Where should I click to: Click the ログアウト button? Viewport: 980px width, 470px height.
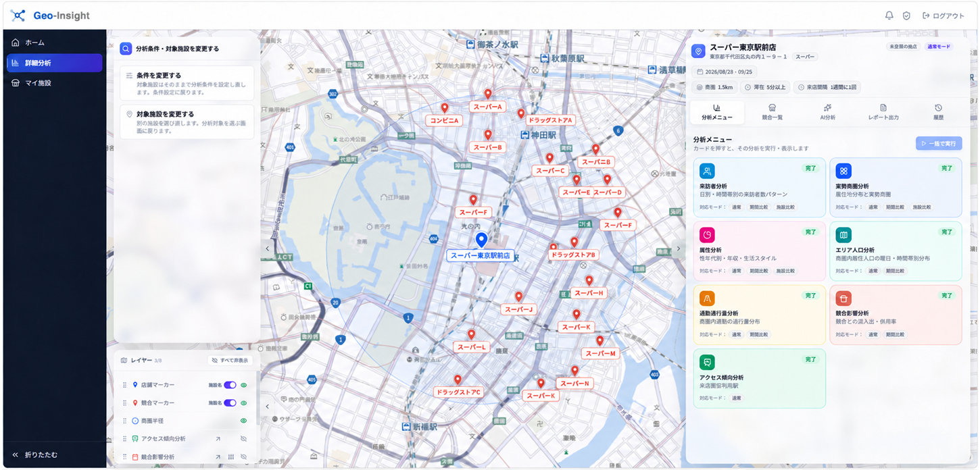pos(944,16)
